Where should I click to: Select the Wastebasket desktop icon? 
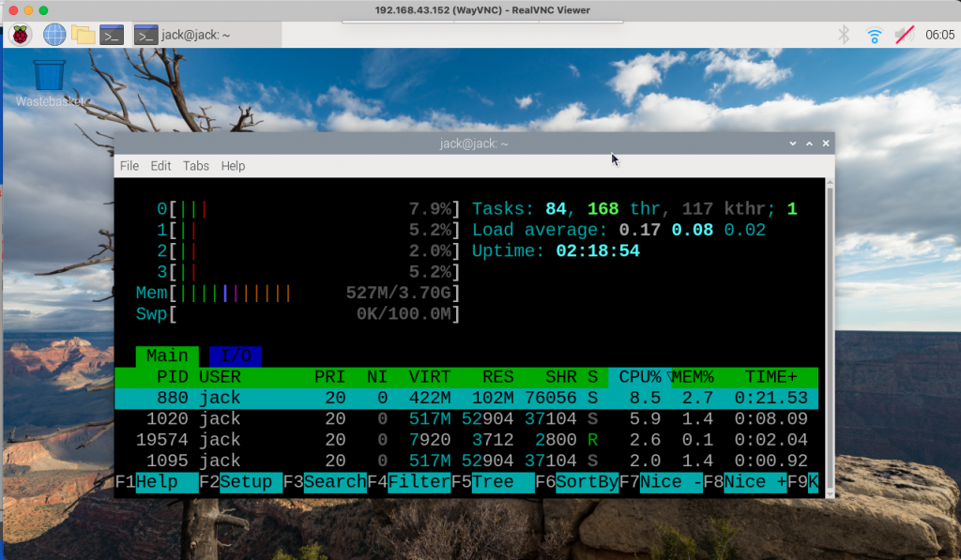(x=49, y=81)
